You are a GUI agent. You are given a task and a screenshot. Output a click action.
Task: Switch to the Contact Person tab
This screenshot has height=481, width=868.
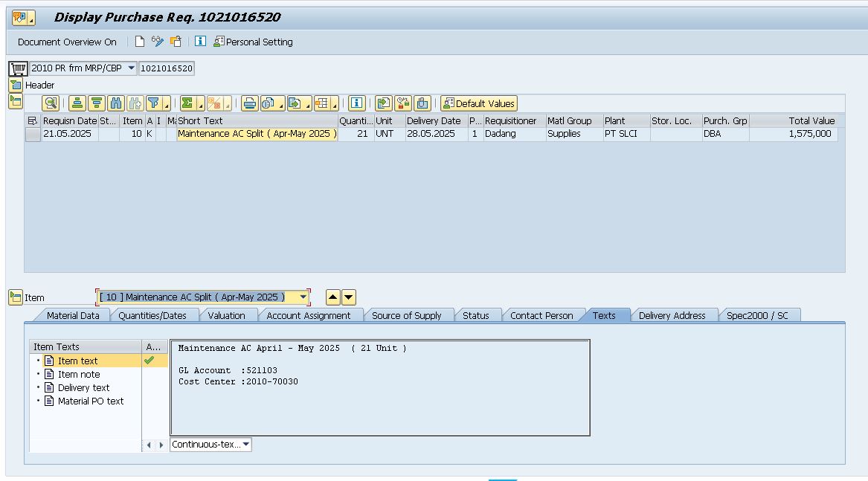tap(541, 315)
